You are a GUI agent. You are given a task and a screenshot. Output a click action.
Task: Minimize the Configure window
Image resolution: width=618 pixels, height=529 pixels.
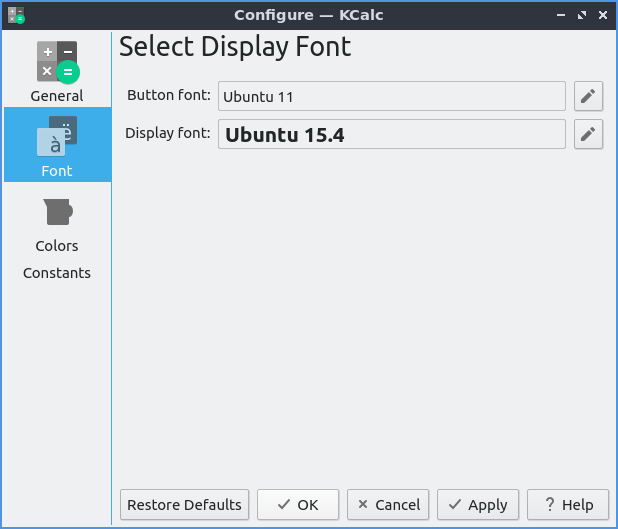click(x=561, y=15)
